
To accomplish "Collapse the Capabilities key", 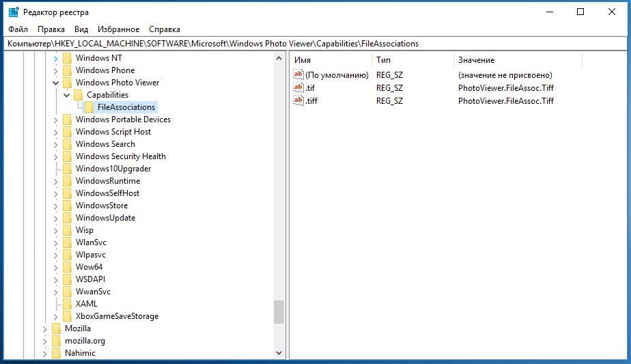I will tap(66, 96).
